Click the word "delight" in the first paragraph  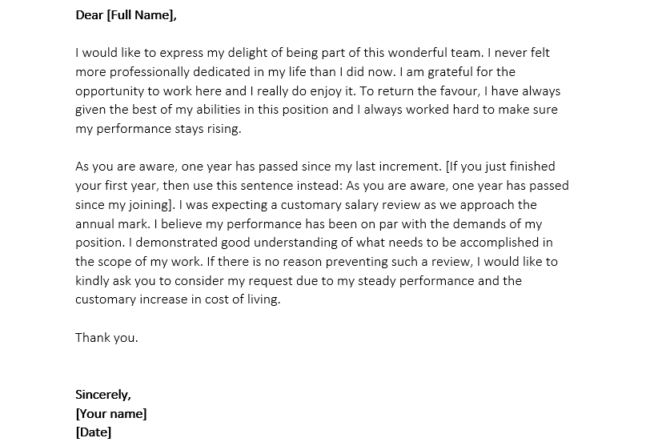point(262,53)
